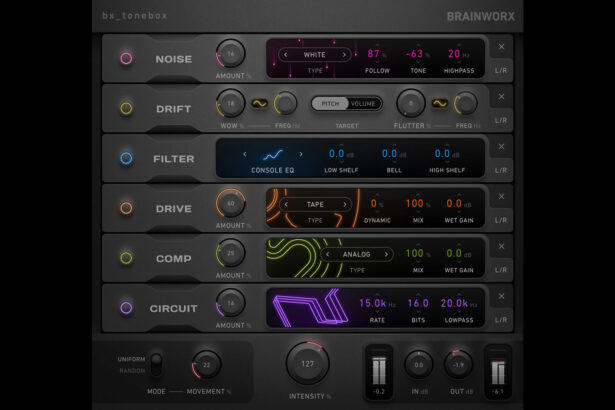The height and width of the screenshot is (410, 615).
Task: Click the comp WET GAIN value
Action: [454, 253]
